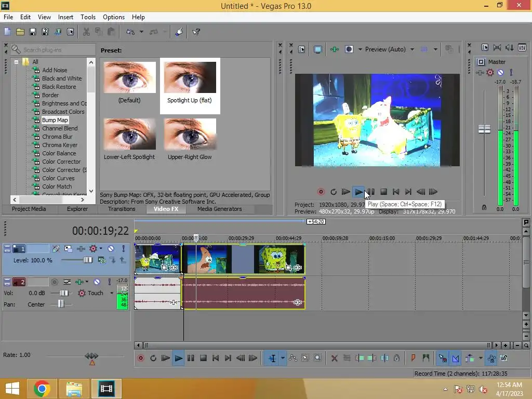This screenshot has width=532, height=399.
Task: Open Touch automation mode dropdown
Action: tap(112, 293)
